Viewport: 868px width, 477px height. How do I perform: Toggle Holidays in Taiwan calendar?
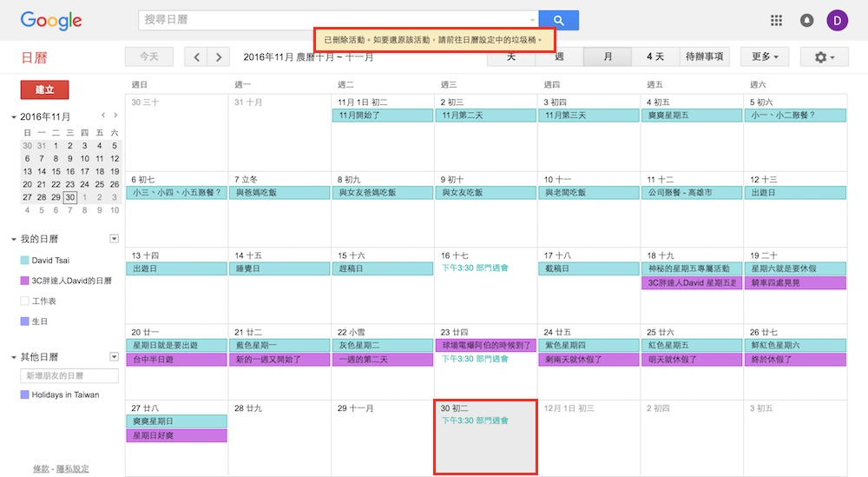(25, 395)
